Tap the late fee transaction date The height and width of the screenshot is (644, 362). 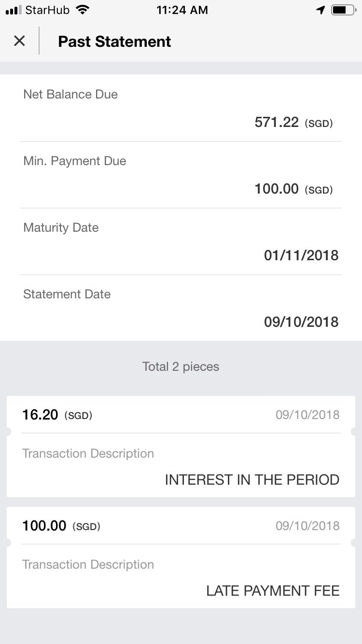pyautogui.click(x=307, y=526)
